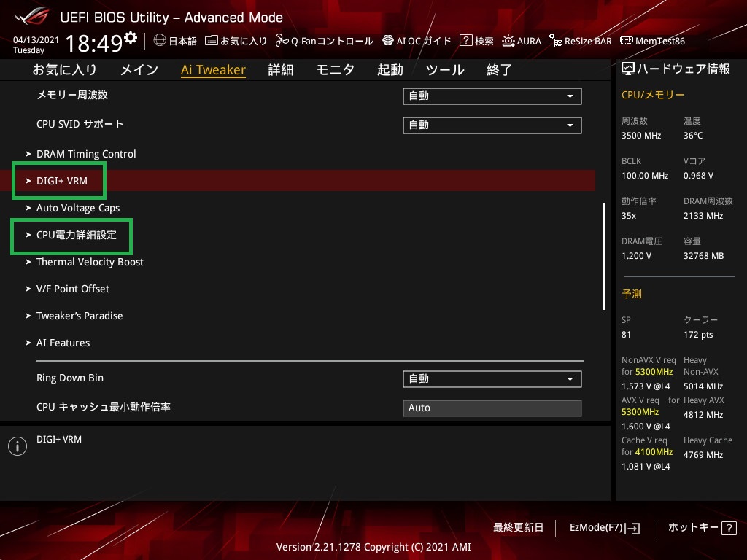
Task: Switch to EzMode(F7)
Action: coord(605,527)
